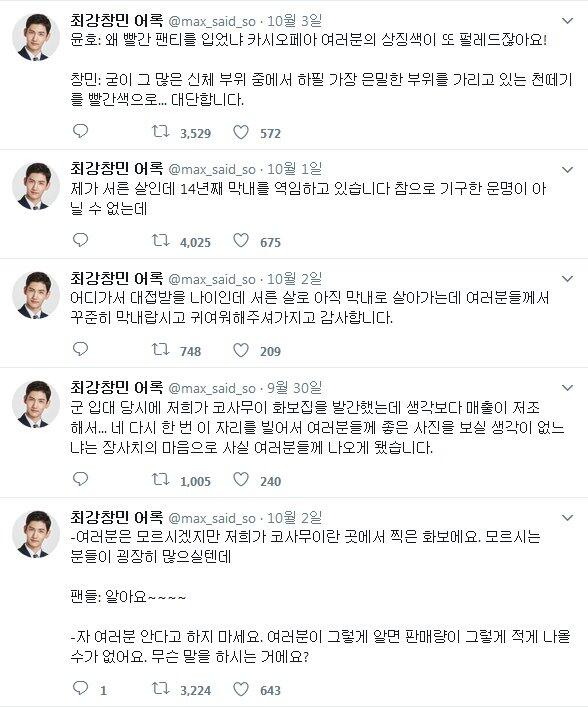Open more options chevron on October 3 tweet
The width and height of the screenshot is (588, 707).
[567, 21]
